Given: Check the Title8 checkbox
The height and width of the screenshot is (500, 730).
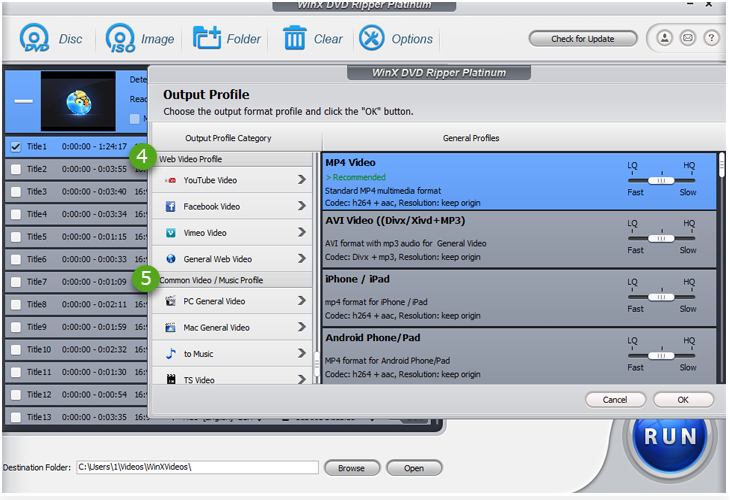Looking at the screenshot, I should (16, 304).
